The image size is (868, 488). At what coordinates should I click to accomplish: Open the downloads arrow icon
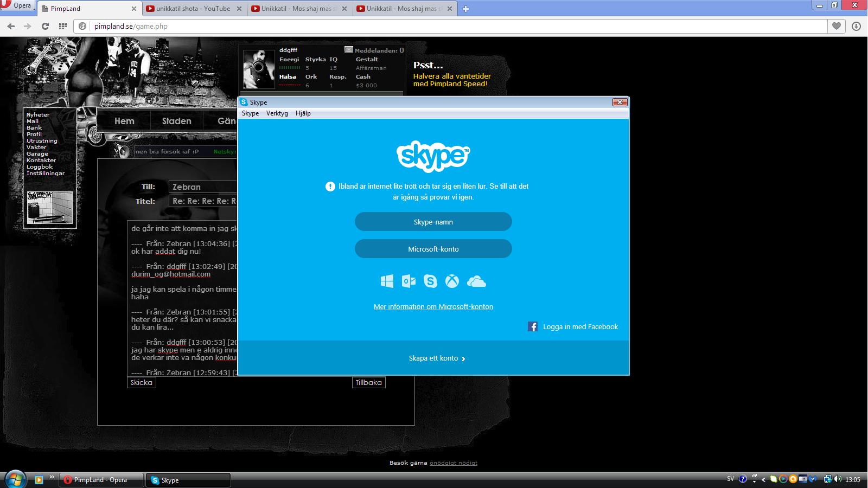[856, 26]
